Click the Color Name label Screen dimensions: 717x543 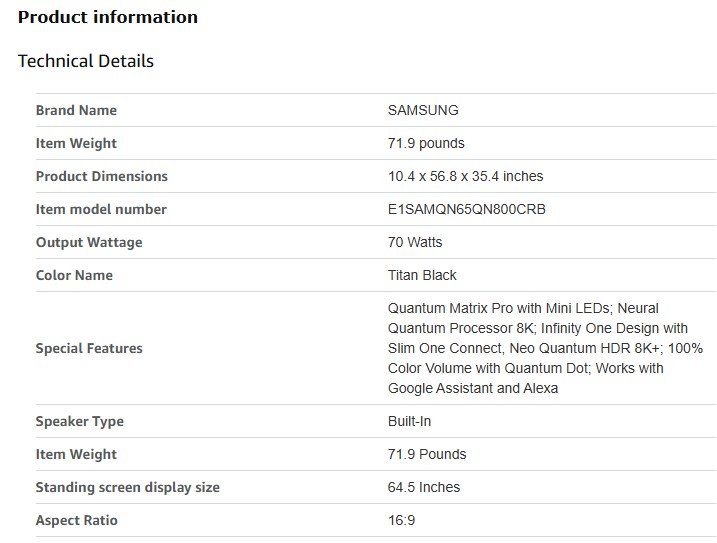tap(74, 275)
